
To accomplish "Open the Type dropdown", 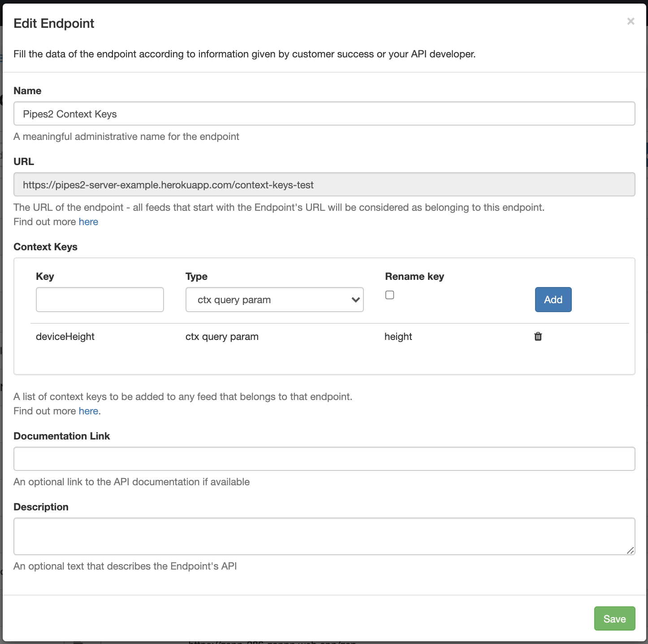I will click(275, 300).
